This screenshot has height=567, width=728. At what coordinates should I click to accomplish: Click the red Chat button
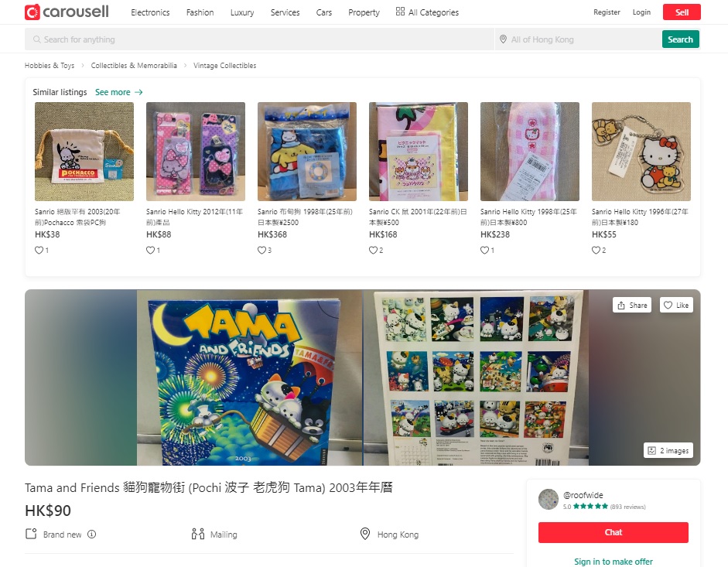coord(614,532)
